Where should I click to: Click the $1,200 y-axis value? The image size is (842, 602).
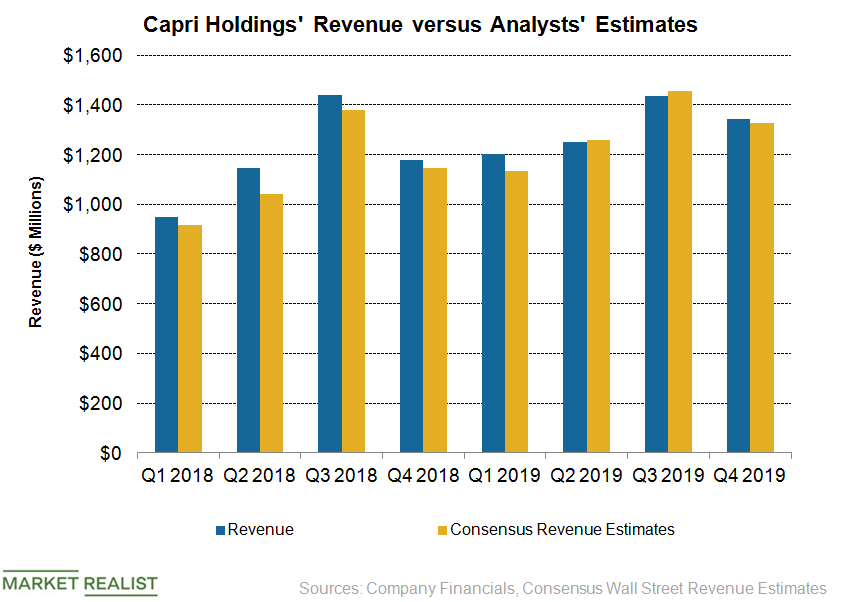92,155
